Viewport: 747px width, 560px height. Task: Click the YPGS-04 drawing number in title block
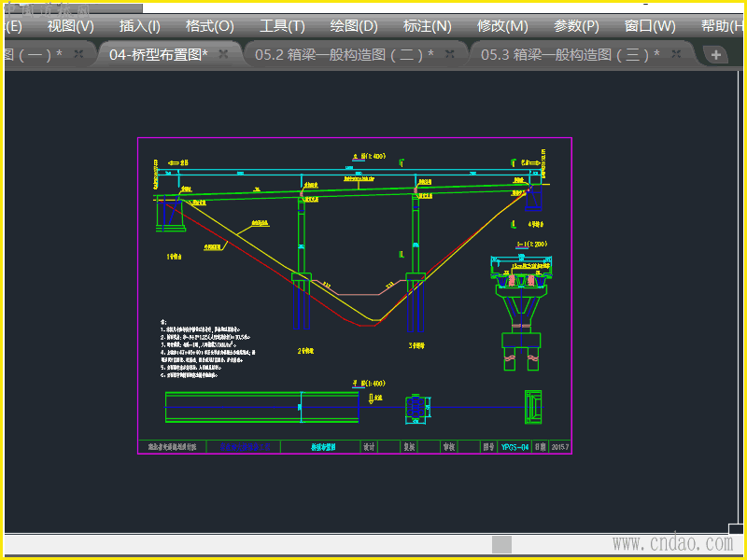515,448
